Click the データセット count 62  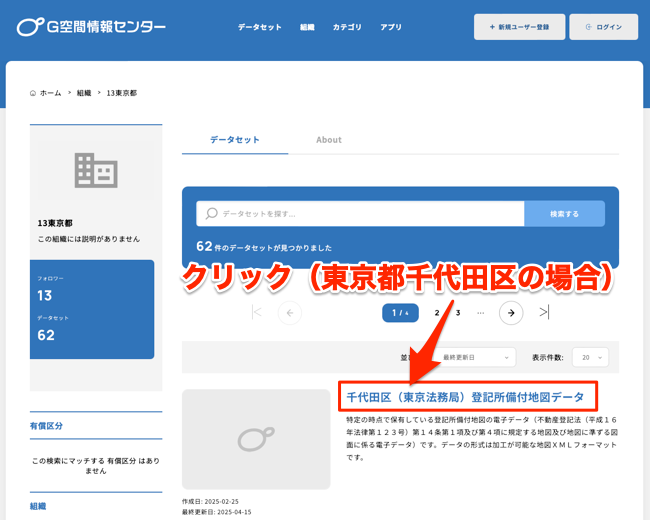[46, 335]
